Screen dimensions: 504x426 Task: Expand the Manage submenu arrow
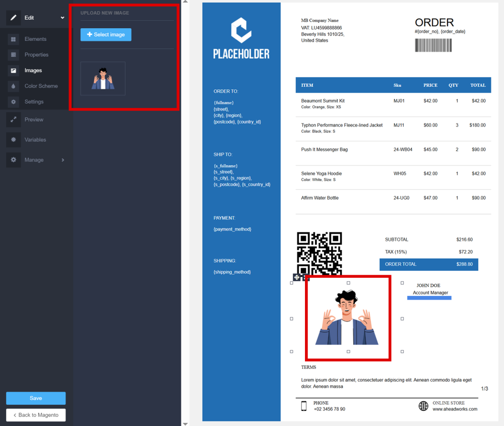click(x=62, y=160)
